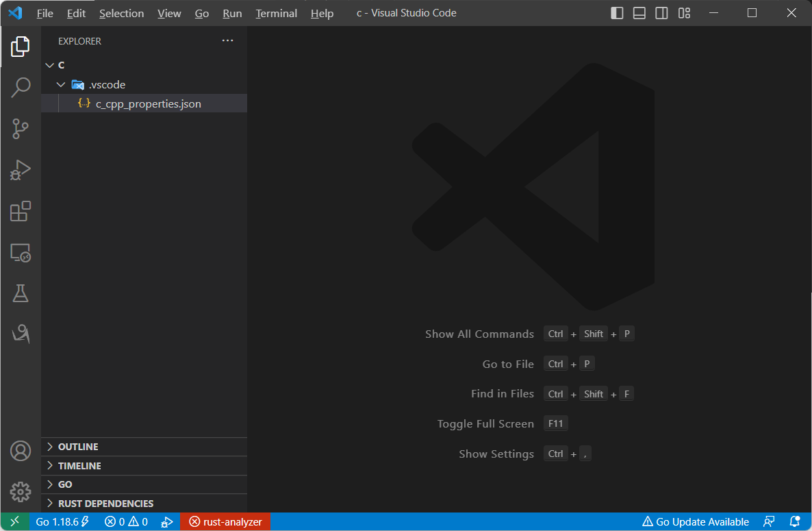Click the EXPLORER panel title

79,41
